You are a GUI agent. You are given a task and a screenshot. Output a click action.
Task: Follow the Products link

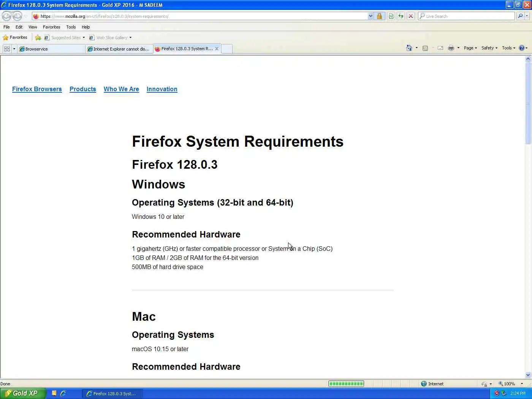[x=83, y=89]
